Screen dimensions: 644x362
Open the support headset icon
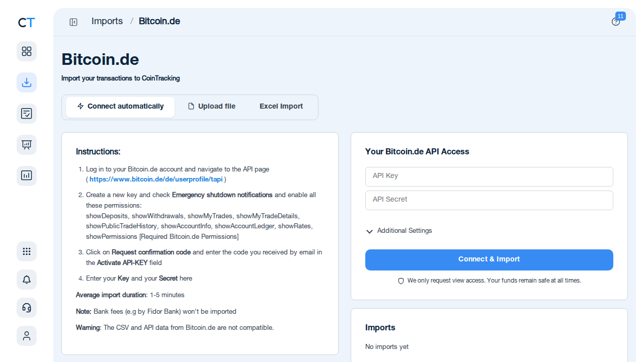(x=27, y=308)
